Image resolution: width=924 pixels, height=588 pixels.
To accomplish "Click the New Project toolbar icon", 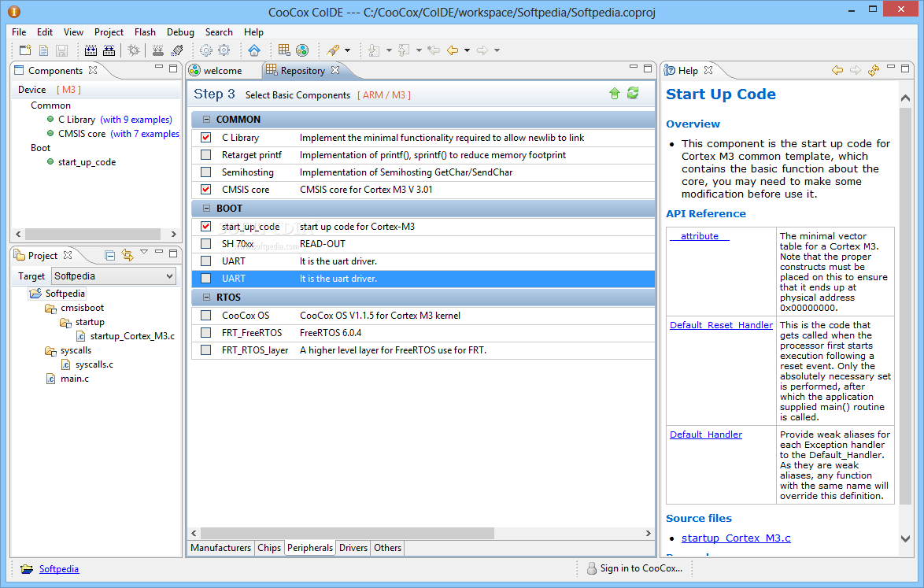I will click(x=24, y=50).
